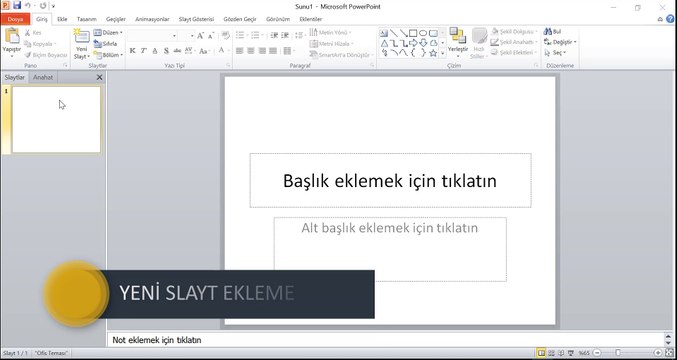Open the Dosya file tab
This screenshot has width=677, height=360.
coord(15,19)
